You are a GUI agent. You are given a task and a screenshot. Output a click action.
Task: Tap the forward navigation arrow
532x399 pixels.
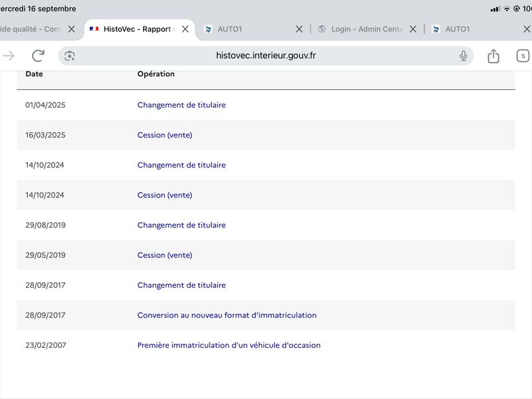click(9, 56)
